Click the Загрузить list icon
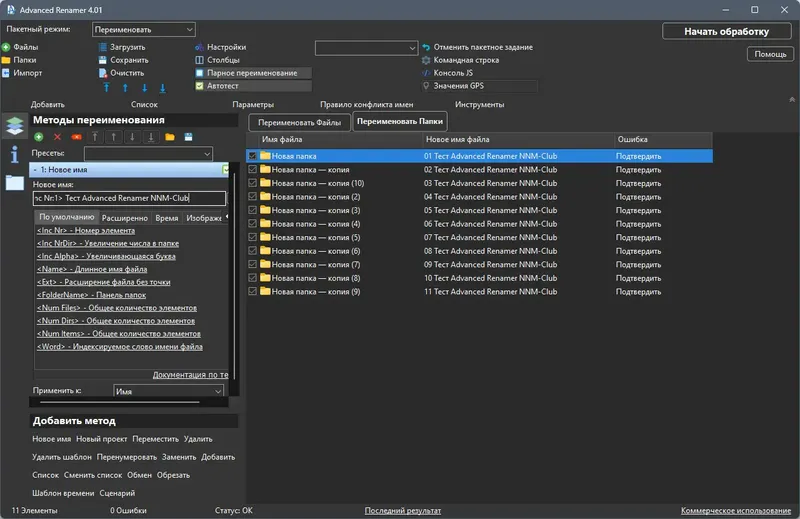 pyautogui.click(x=103, y=47)
